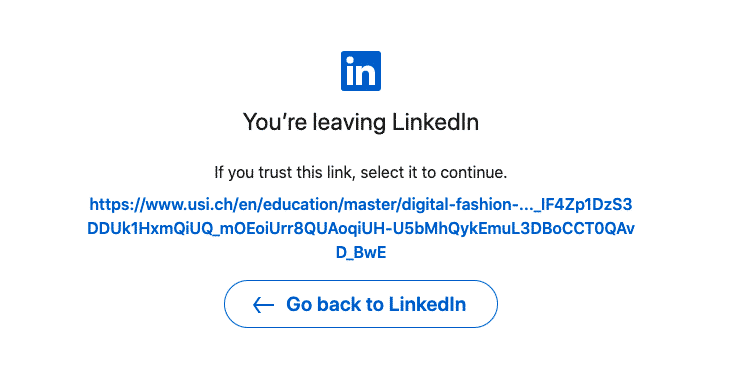Click the "U5bMhQykEmuL3DBoCCT0QAv" link portion
The height and width of the screenshot is (388, 735).
(x=513, y=228)
